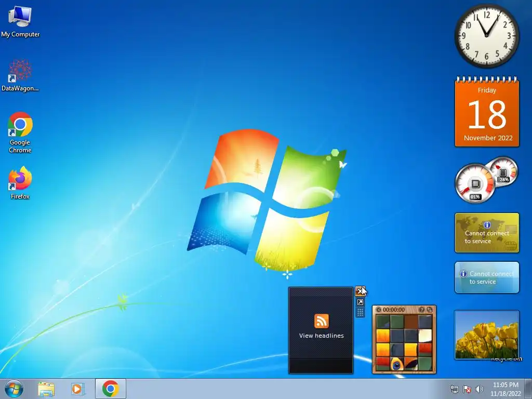Viewport: 532px width, 399px height.
Task: Launch Windows Media Player from the taskbar
Action: click(x=78, y=389)
